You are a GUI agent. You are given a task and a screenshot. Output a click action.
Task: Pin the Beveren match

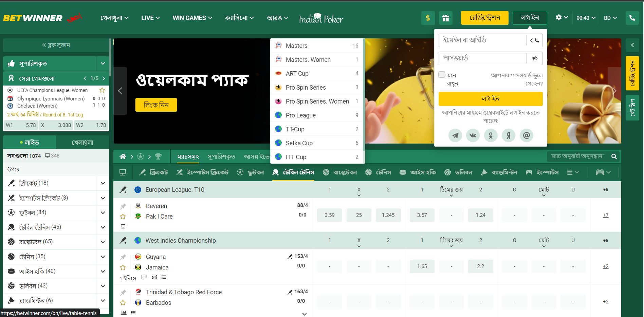coord(123,206)
